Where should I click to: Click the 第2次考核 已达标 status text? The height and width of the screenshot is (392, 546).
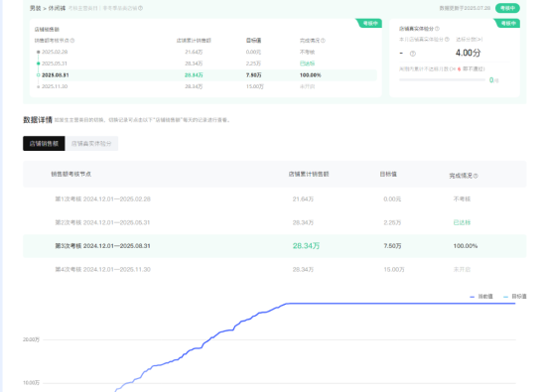pos(462,222)
